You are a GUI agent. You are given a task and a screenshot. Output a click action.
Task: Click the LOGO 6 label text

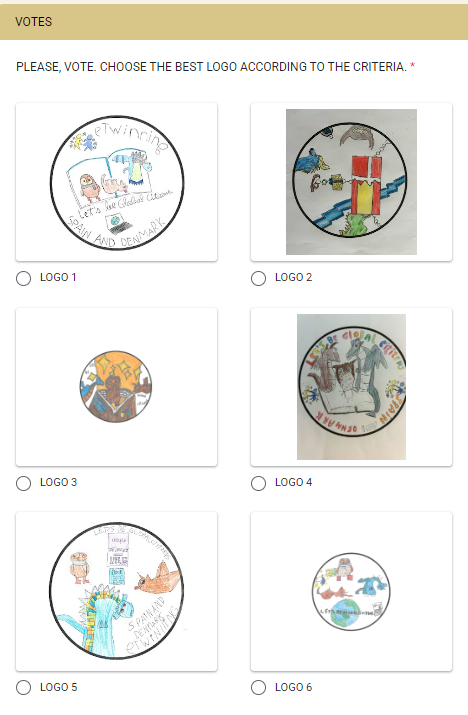click(293, 687)
